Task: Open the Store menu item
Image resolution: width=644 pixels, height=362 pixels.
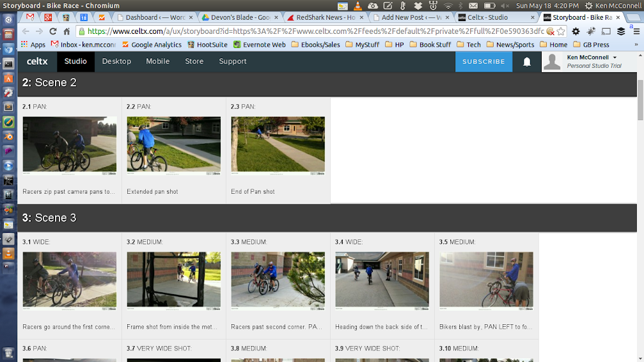Action: pyautogui.click(x=194, y=61)
